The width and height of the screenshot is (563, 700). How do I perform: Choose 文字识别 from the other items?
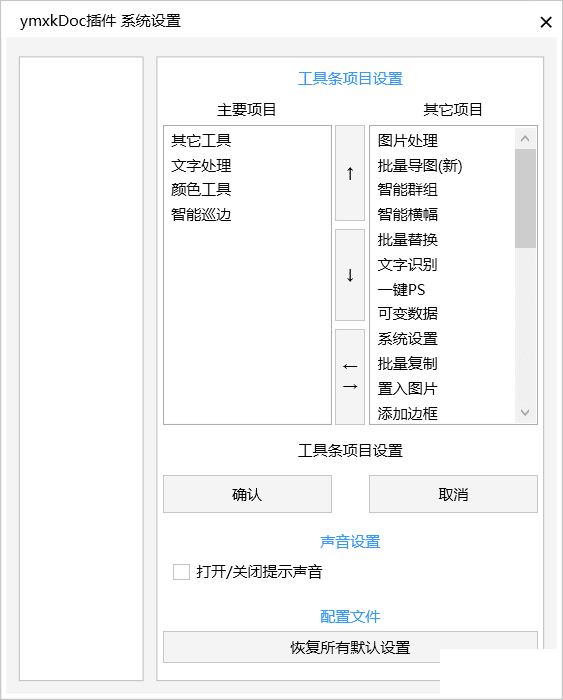[408, 265]
